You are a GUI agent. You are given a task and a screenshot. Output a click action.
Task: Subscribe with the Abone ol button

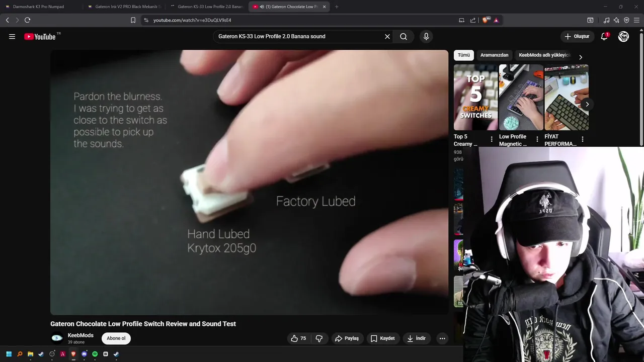pos(116,338)
